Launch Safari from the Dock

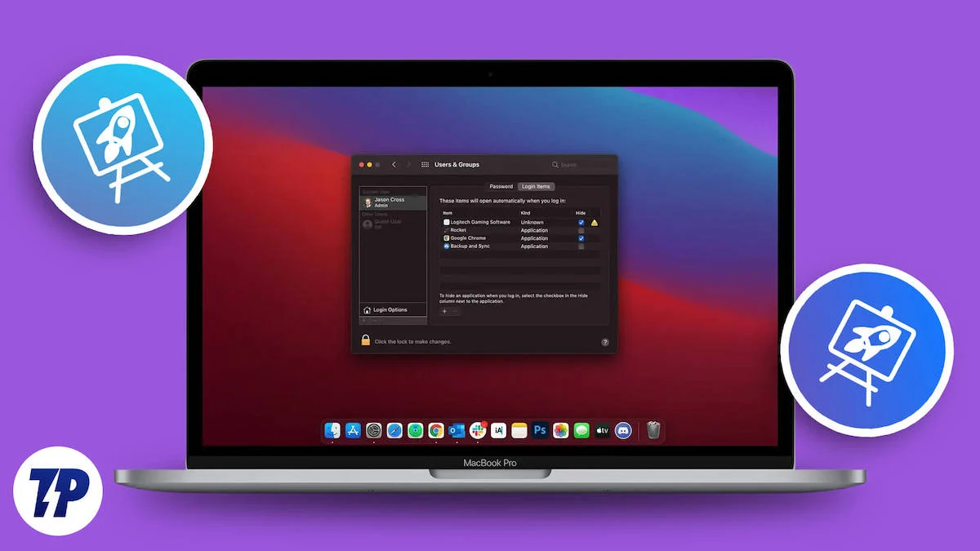[394, 430]
